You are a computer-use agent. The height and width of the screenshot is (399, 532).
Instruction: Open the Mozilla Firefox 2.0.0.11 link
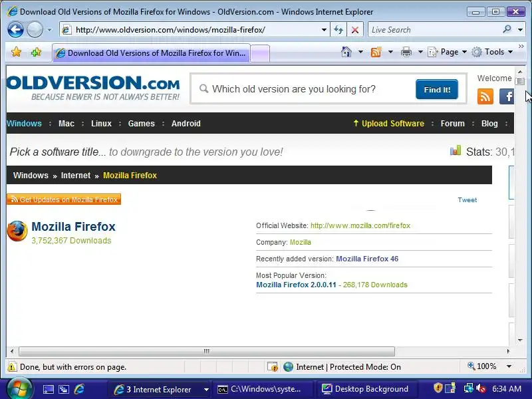pyautogui.click(x=296, y=285)
